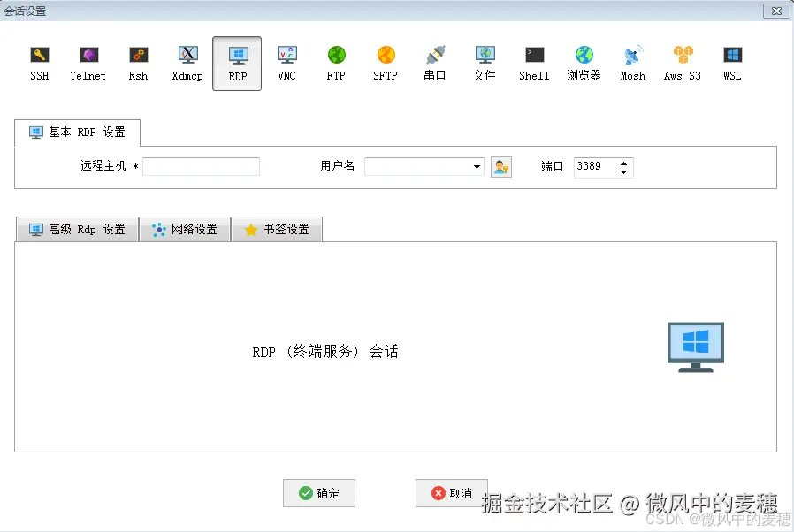
Task: Click the credentials manager icon beside 用户名
Action: point(501,166)
